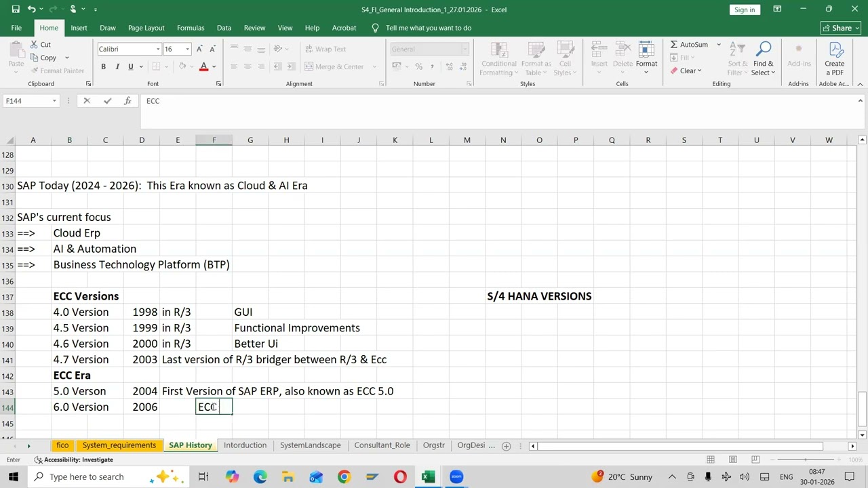Switch to the Insert tab
The height and width of the screenshot is (488, 868).
tap(79, 28)
